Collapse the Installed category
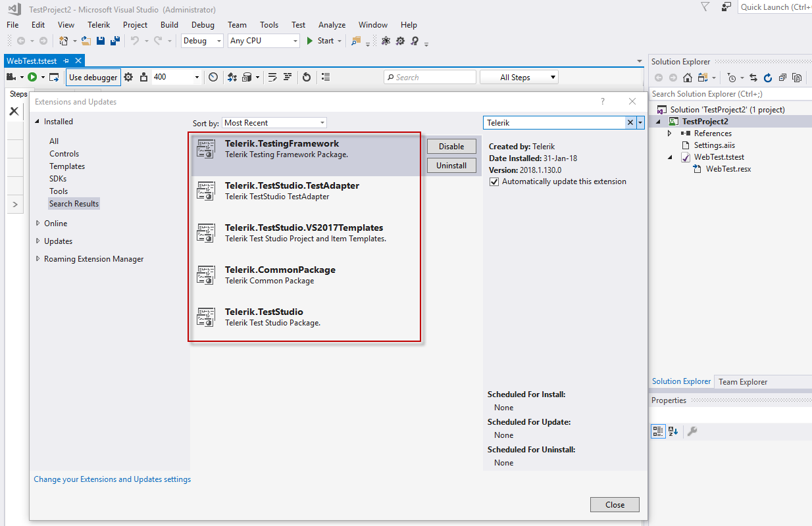The width and height of the screenshot is (812, 526). click(x=38, y=122)
